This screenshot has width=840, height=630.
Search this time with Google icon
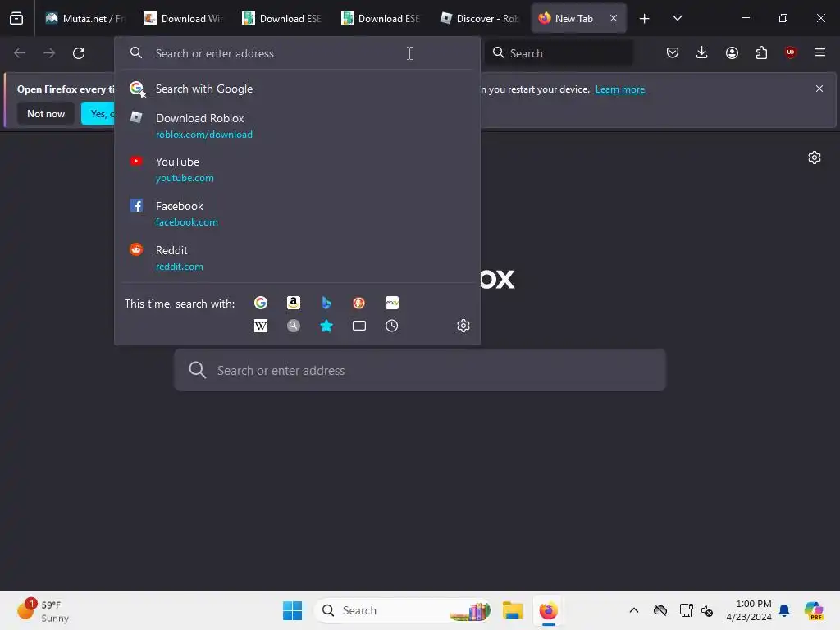point(261,303)
